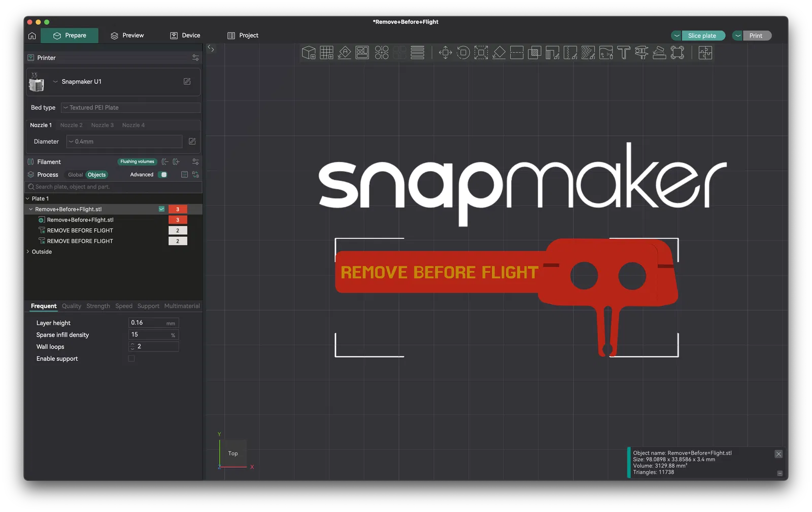The image size is (812, 512).
Task: Open the Multimaterial settings tab
Action: pyautogui.click(x=182, y=306)
